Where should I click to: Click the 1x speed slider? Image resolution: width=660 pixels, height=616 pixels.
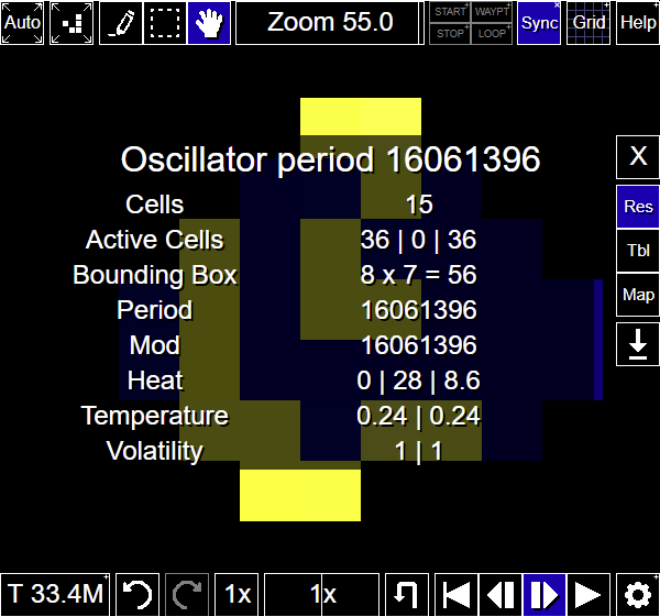pos(322,594)
